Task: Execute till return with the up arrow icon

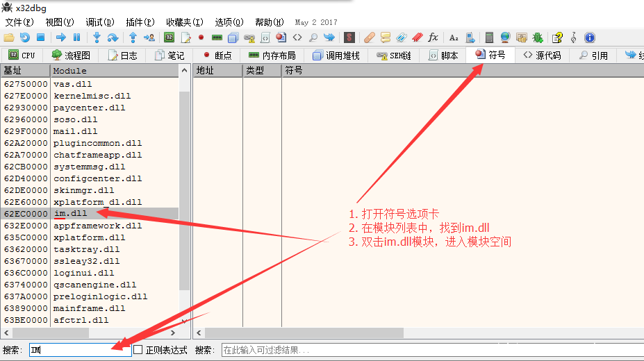Action: (x=133, y=37)
